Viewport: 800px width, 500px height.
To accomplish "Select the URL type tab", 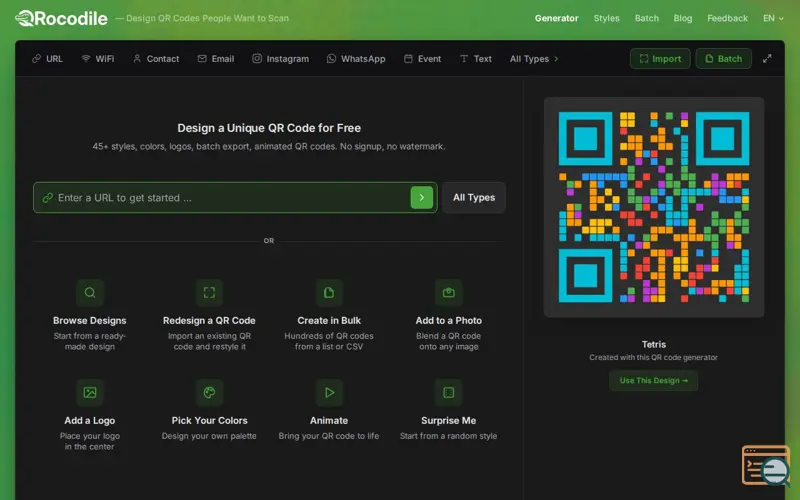I will 47,59.
